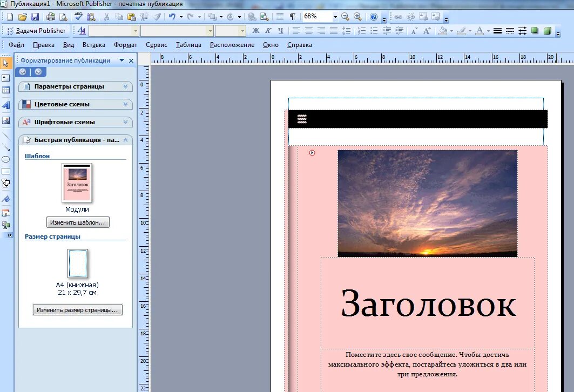Open the Файл menu
This screenshot has height=392, width=574.
[17, 45]
